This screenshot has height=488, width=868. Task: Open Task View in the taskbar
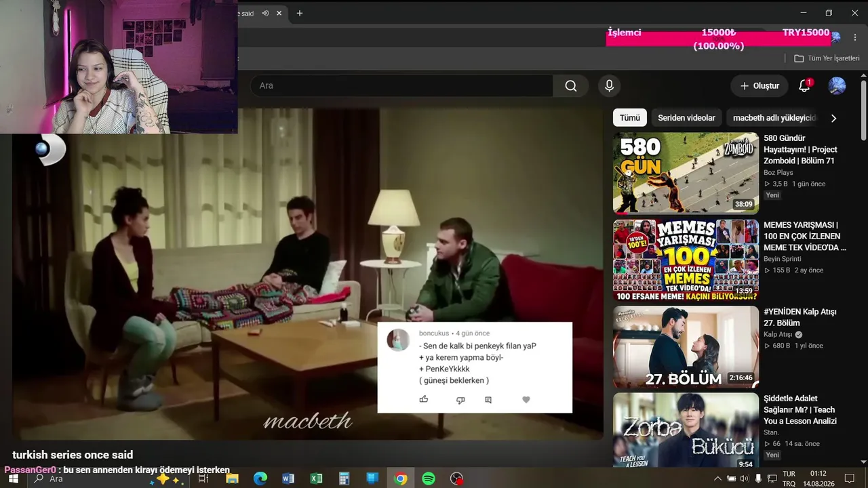point(203,479)
